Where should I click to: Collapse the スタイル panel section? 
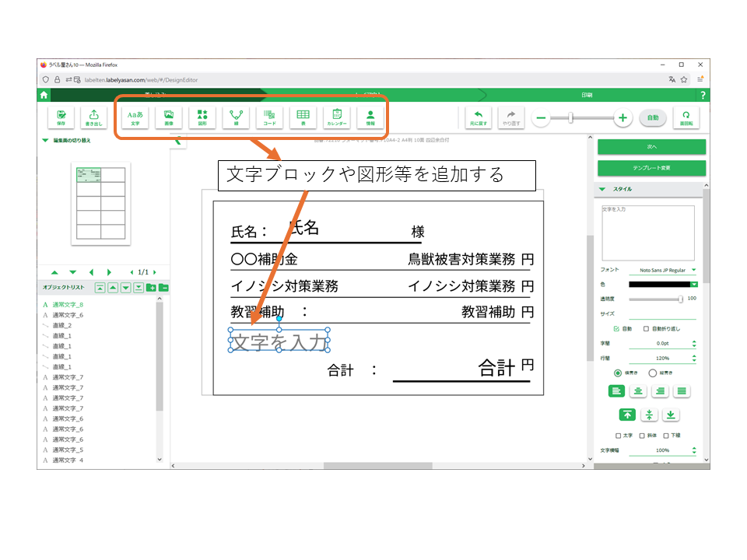pos(602,189)
